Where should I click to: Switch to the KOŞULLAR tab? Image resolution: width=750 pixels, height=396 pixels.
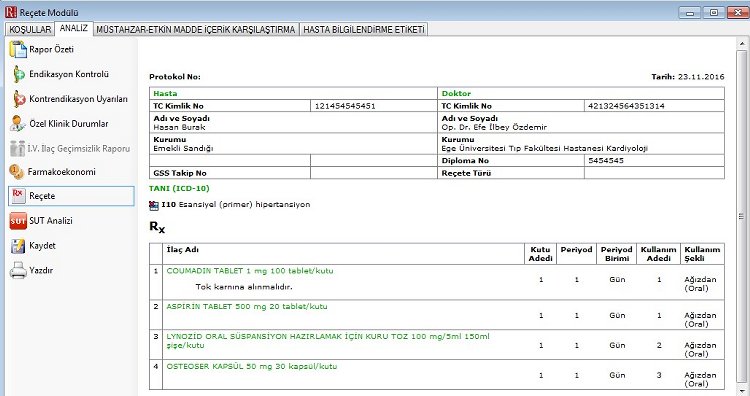(30, 29)
